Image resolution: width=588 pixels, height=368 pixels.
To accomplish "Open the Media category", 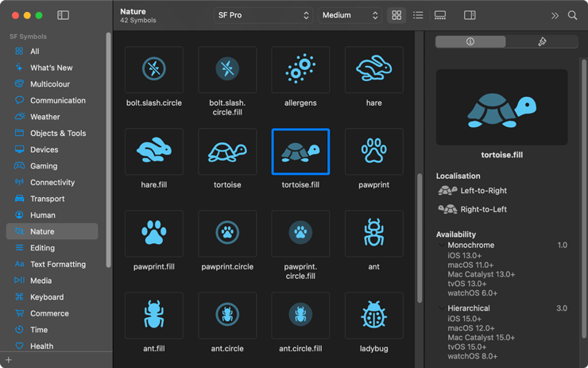I will 52,281.
